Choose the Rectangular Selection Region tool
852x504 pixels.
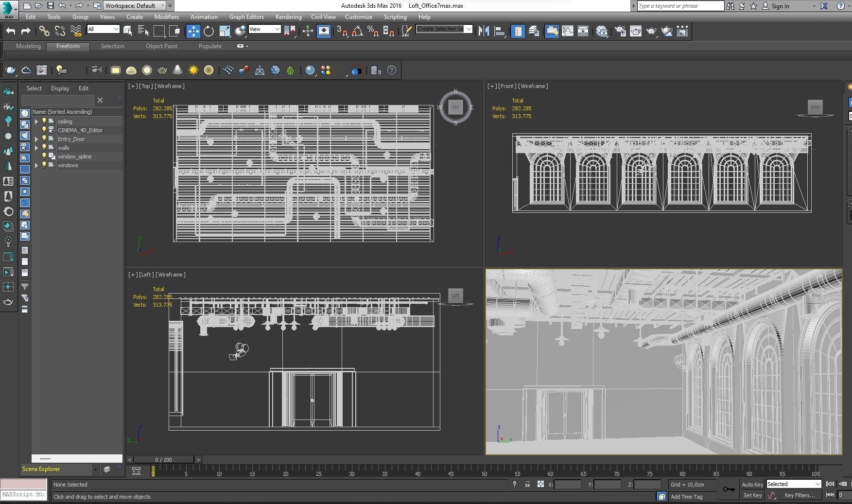(x=159, y=31)
